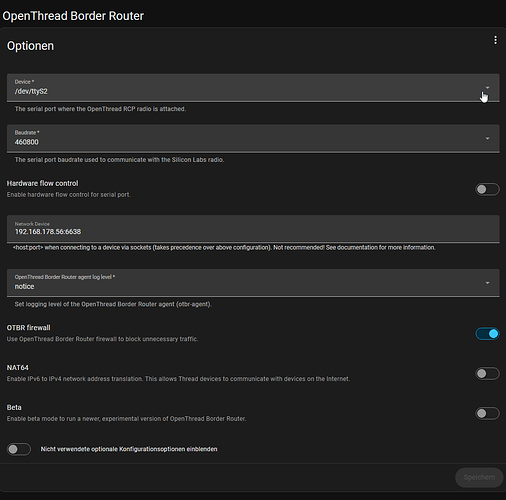506x500 pixels.
Task: Click the Network Device input field
Action: (253, 229)
